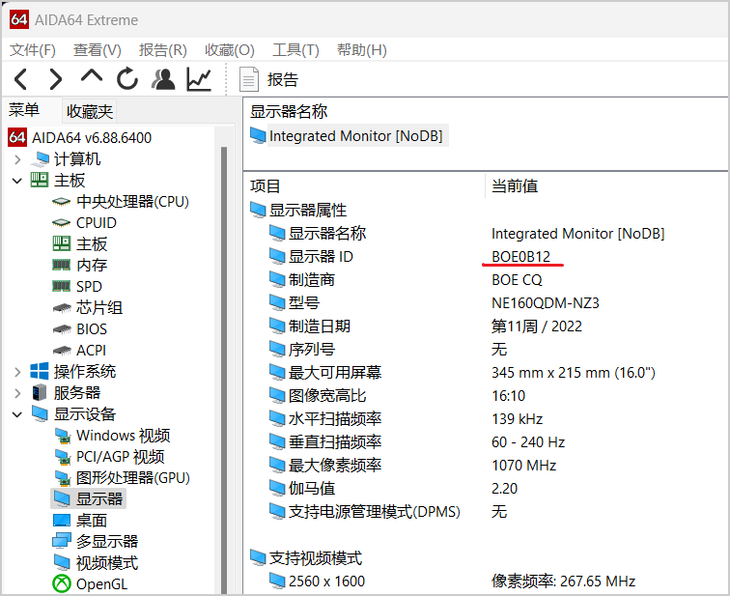Collapse the 显示设备 tree node
Viewport: 730px width, 596px height.
17,414
